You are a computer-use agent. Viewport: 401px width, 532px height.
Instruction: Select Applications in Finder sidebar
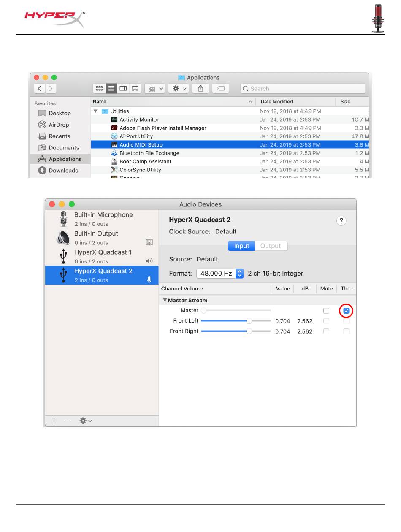[x=60, y=159]
